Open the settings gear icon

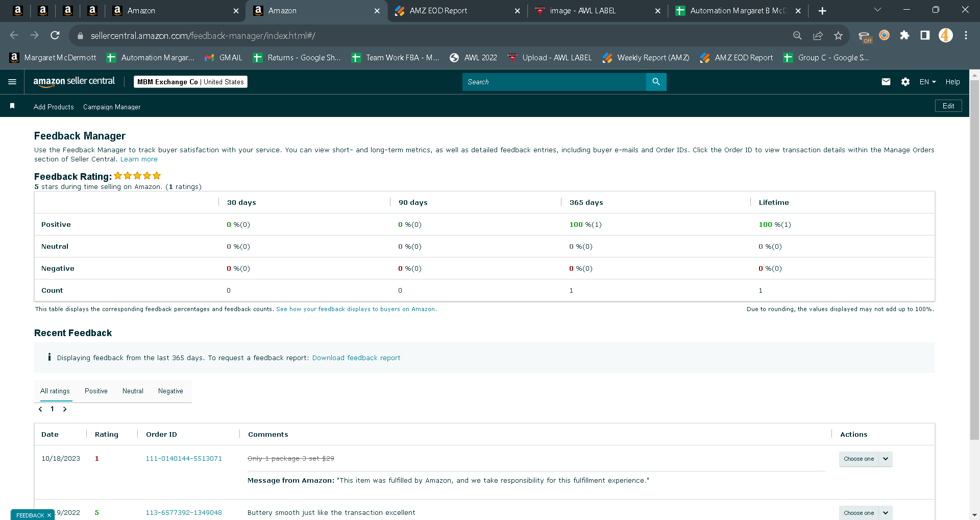pos(905,82)
